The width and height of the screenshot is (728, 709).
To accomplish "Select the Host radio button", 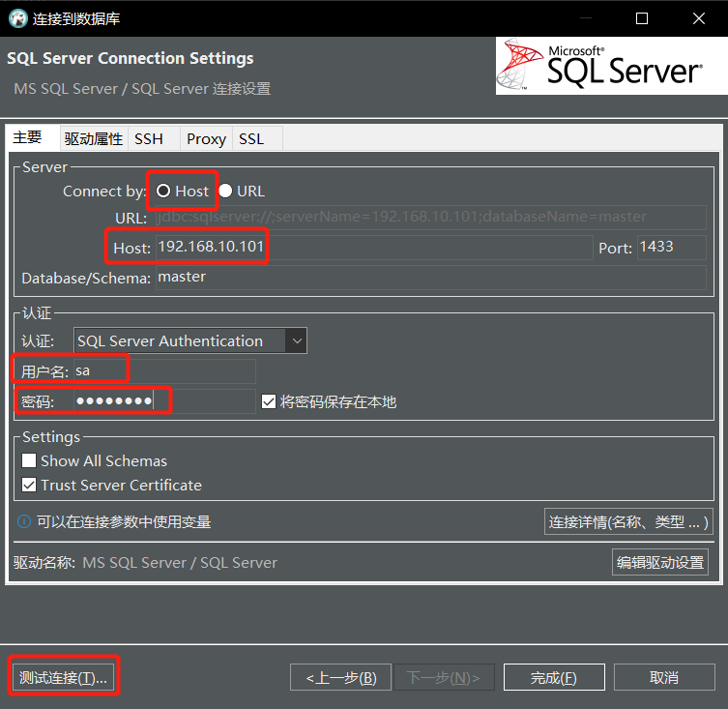I will point(163,191).
